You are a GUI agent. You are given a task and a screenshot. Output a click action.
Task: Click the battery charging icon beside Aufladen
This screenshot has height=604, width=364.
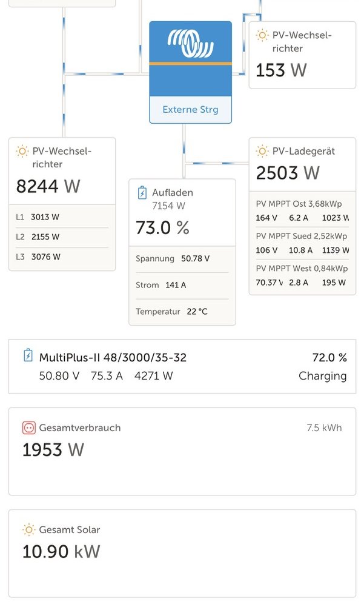[x=142, y=193]
